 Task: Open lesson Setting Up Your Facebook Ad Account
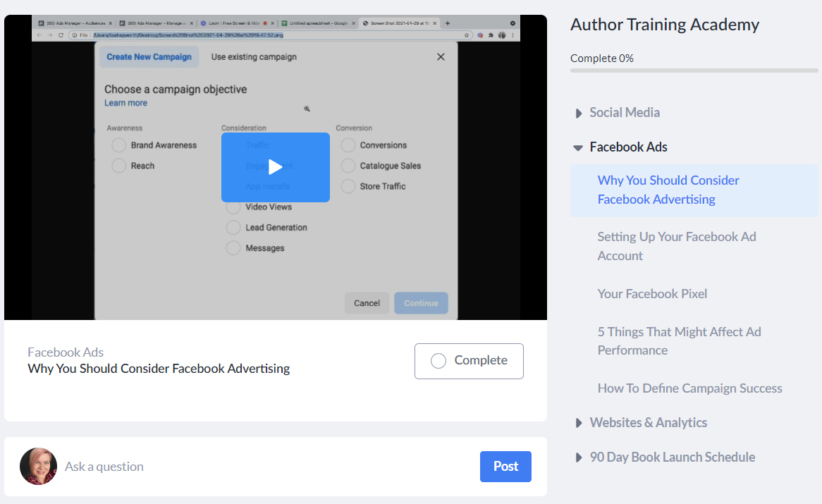coord(677,246)
